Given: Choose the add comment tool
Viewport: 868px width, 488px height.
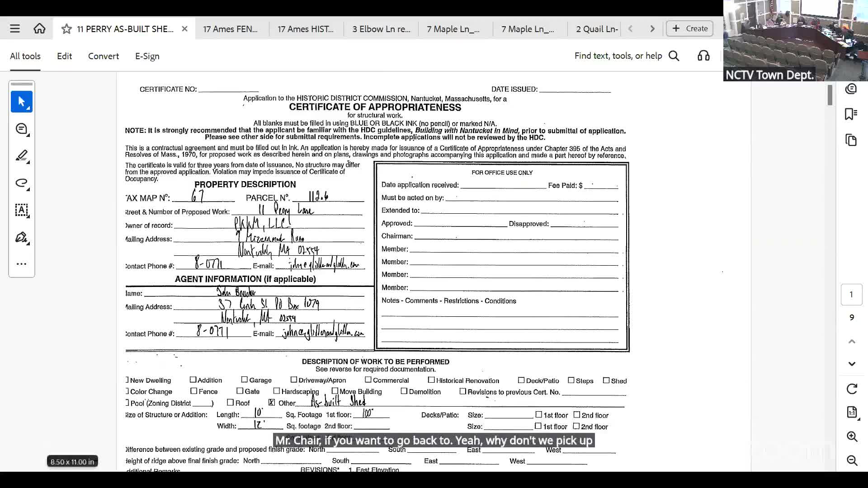Looking at the screenshot, I should tap(21, 129).
